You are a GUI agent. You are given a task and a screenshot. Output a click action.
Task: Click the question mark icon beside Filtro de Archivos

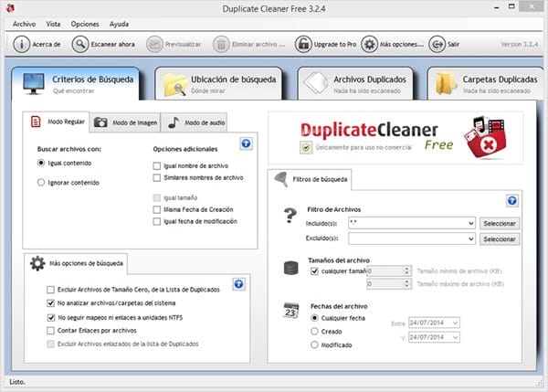pos(290,216)
